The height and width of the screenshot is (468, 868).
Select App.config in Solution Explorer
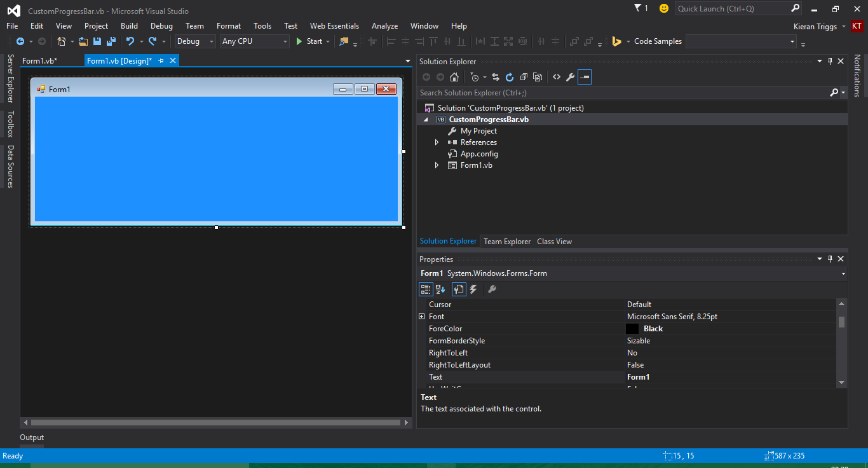tap(479, 154)
